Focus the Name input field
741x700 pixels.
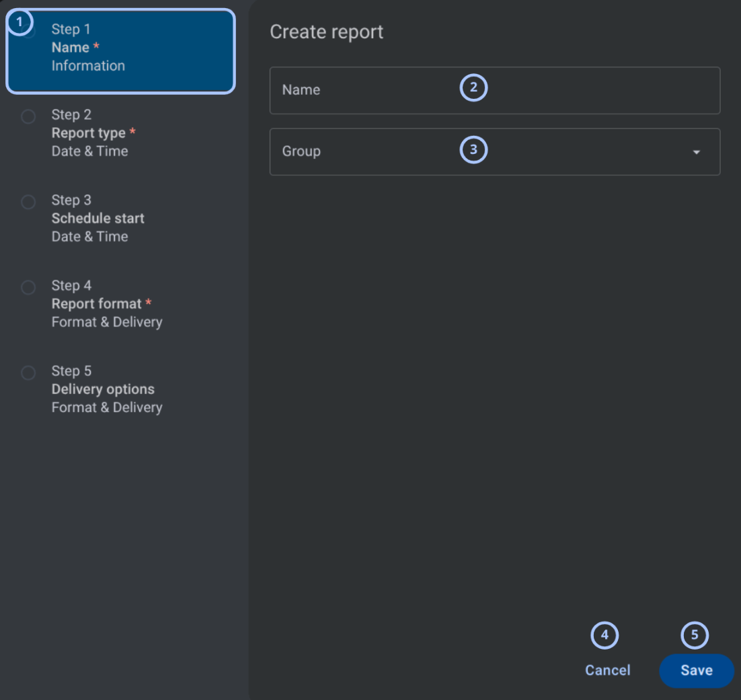pos(495,90)
